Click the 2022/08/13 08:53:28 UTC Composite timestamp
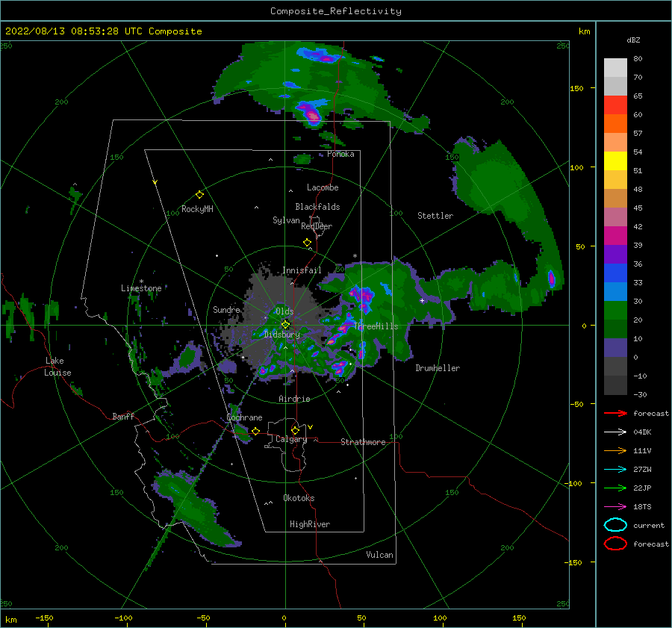The width and height of the screenshot is (672, 628). (x=103, y=31)
